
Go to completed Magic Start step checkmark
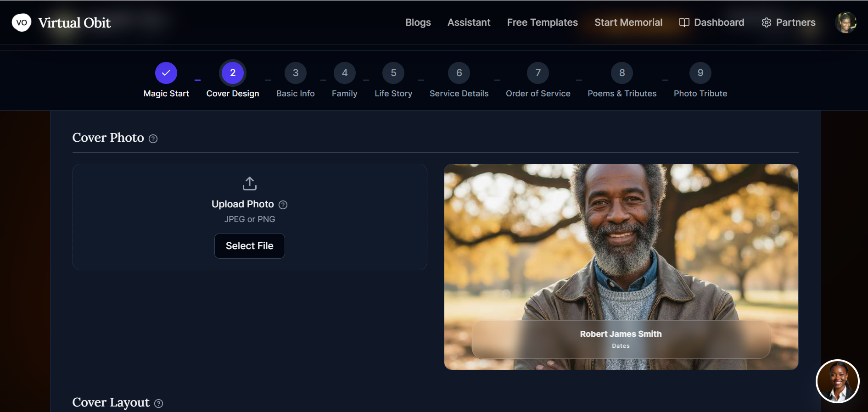click(166, 73)
